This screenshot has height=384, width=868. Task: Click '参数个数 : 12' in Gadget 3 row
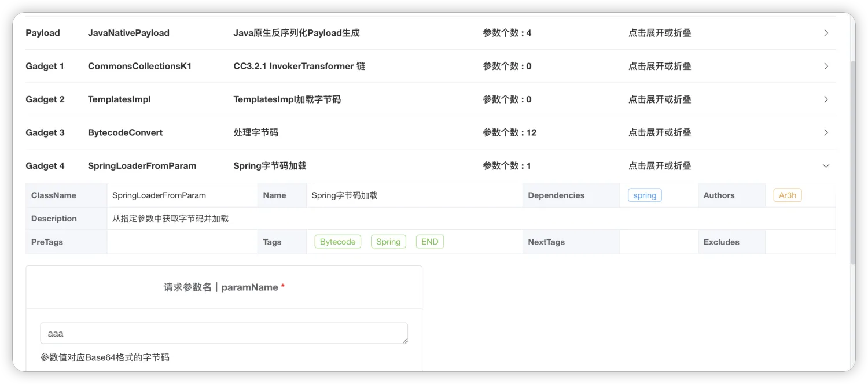pyautogui.click(x=510, y=132)
